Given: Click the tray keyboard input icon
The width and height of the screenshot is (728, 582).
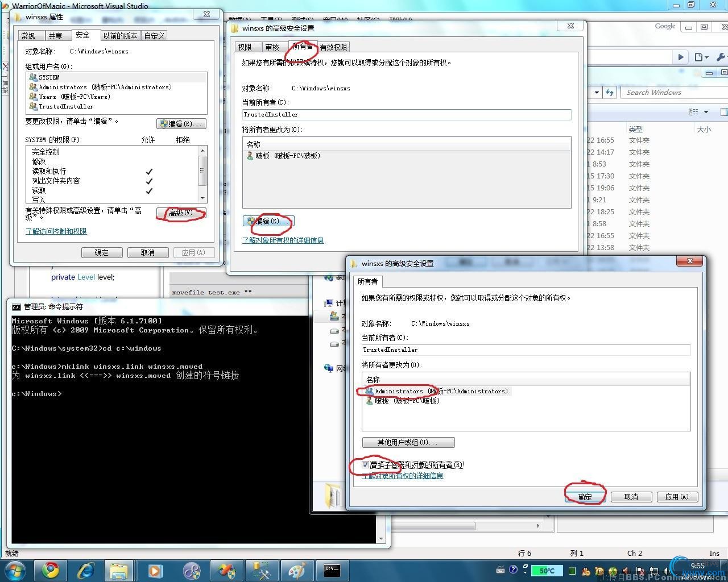Looking at the screenshot, I should (500, 569).
